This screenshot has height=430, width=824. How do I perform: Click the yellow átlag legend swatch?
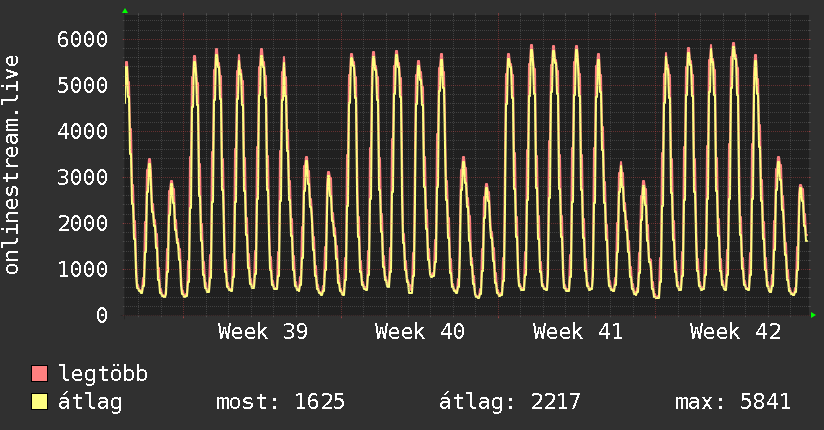39,402
